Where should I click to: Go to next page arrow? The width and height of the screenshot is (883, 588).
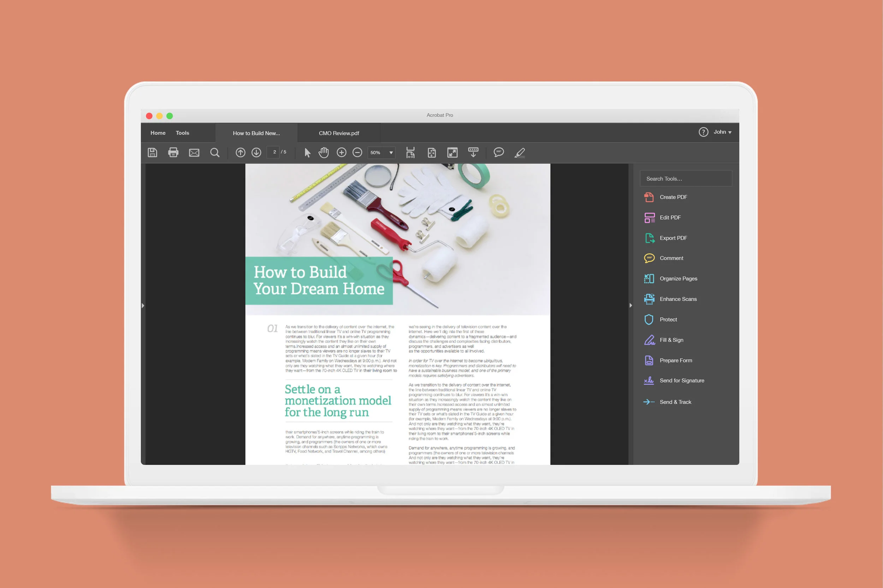256,152
